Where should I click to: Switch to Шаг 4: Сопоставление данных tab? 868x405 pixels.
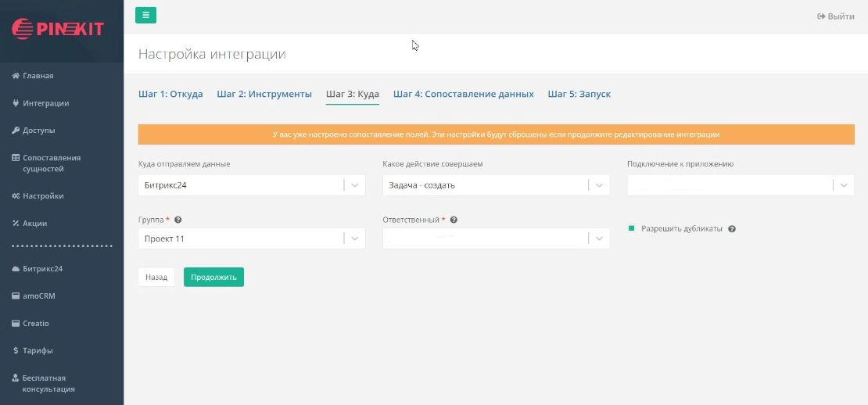(463, 94)
